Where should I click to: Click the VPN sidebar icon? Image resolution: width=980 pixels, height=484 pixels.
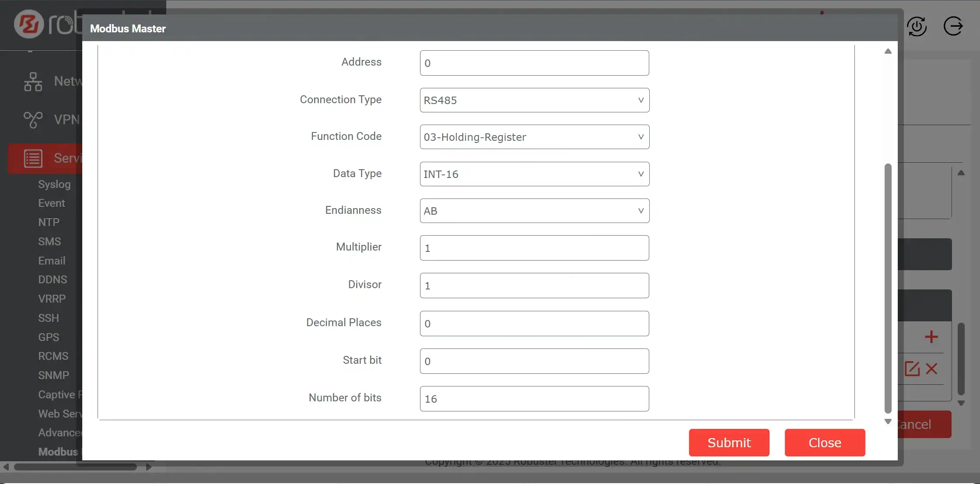tap(33, 120)
